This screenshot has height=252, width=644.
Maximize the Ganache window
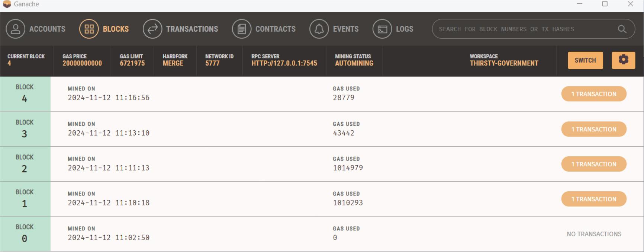(x=605, y=4)
